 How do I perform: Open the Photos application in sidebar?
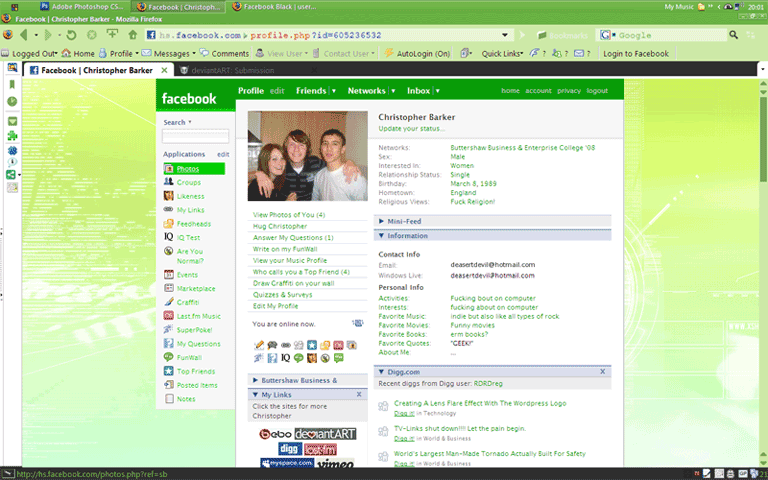pyautogui.click(x=194, y=169)
